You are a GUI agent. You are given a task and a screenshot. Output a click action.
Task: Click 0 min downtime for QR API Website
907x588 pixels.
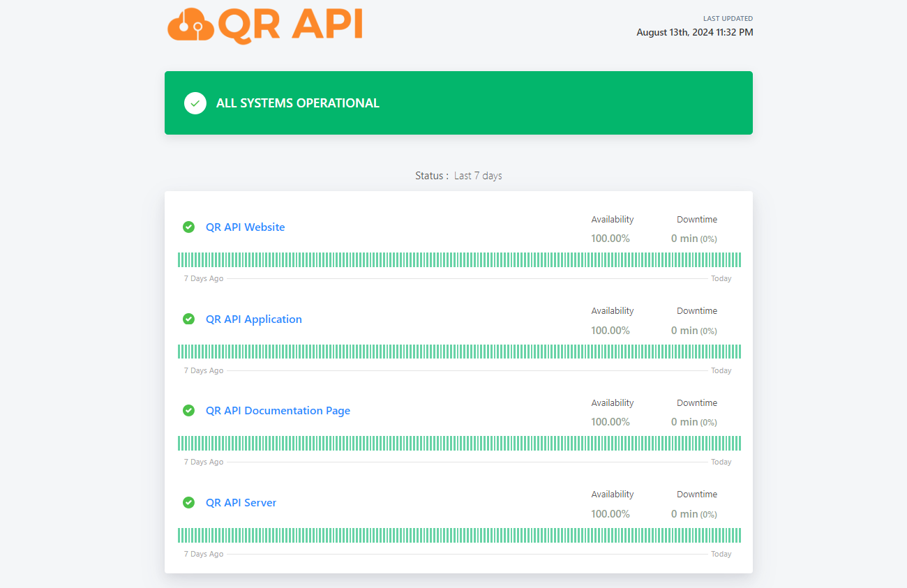coord(694,239)
